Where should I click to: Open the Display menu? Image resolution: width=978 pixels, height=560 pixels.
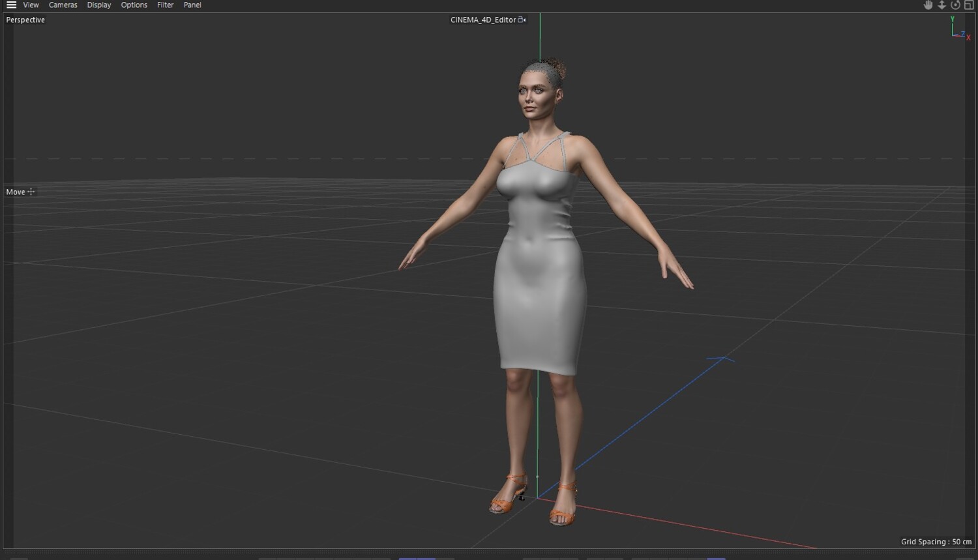click(99, 5)
